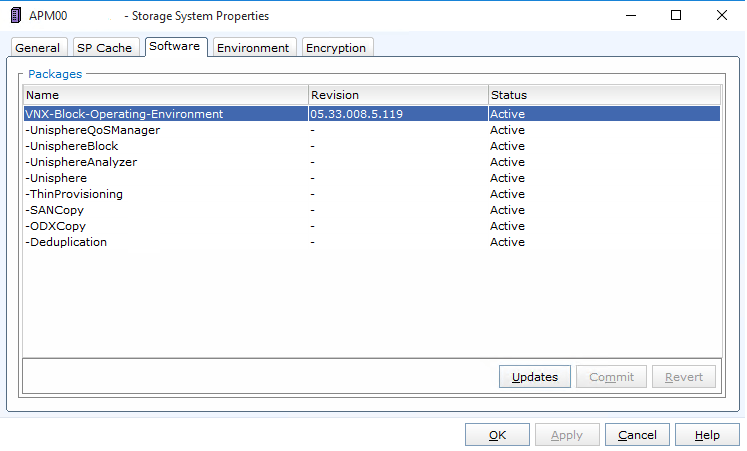Select the -Deduplication package row
This screenshot has height=451, width=747.
pos(372,242)
